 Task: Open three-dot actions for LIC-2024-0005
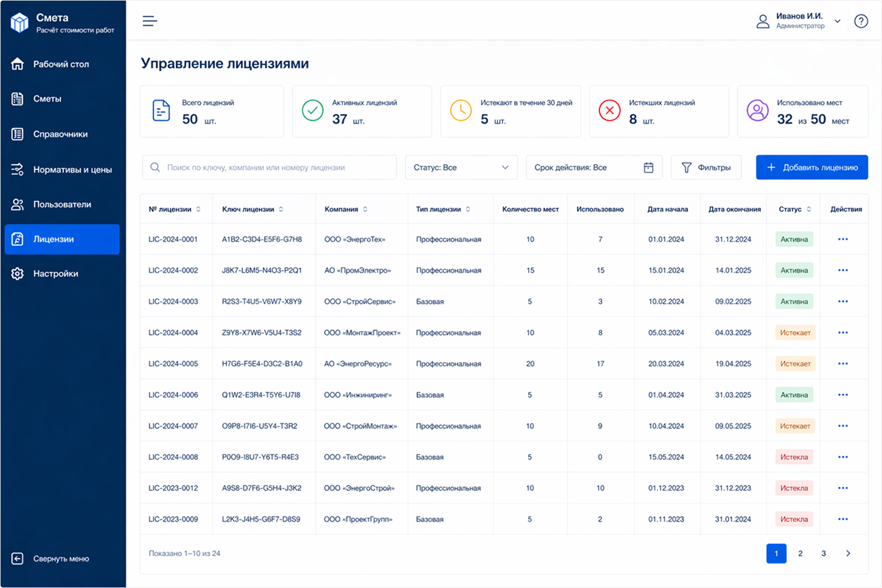[x=843, y=364]
